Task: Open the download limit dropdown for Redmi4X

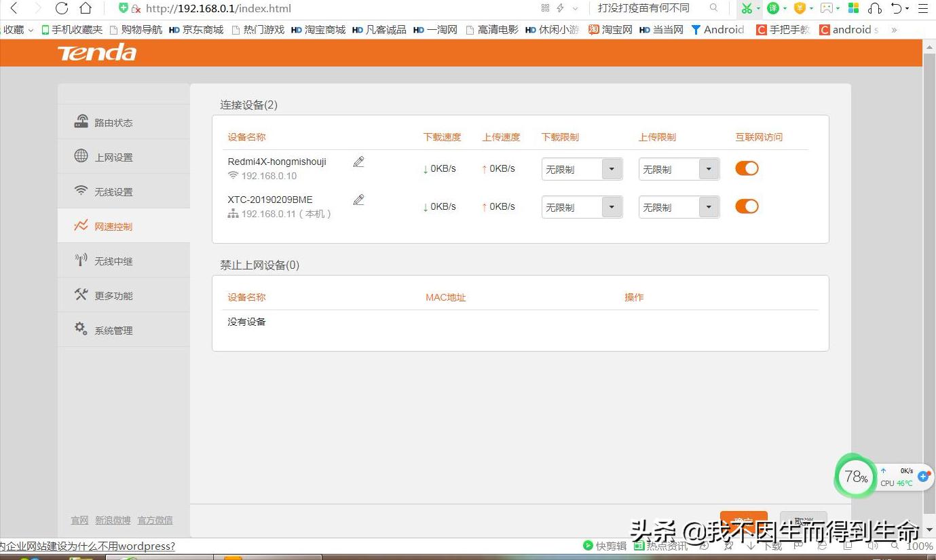Action: (x=610, y=168)
